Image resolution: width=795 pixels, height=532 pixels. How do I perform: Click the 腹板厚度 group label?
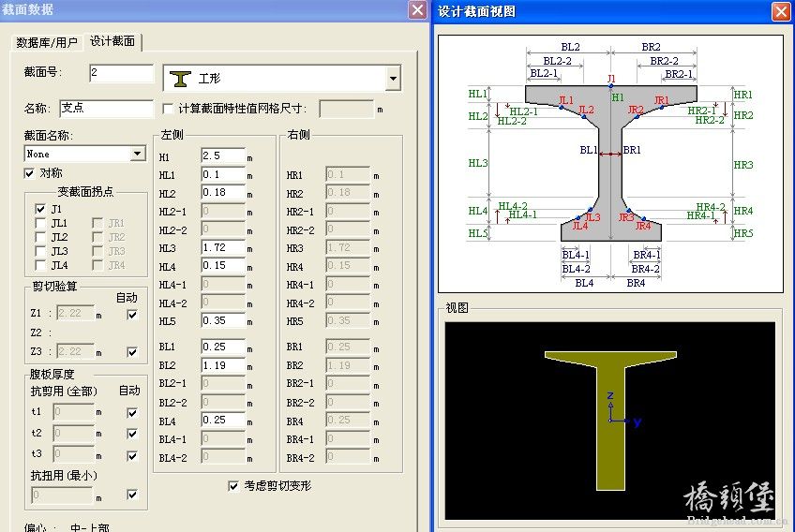(52, 375)
